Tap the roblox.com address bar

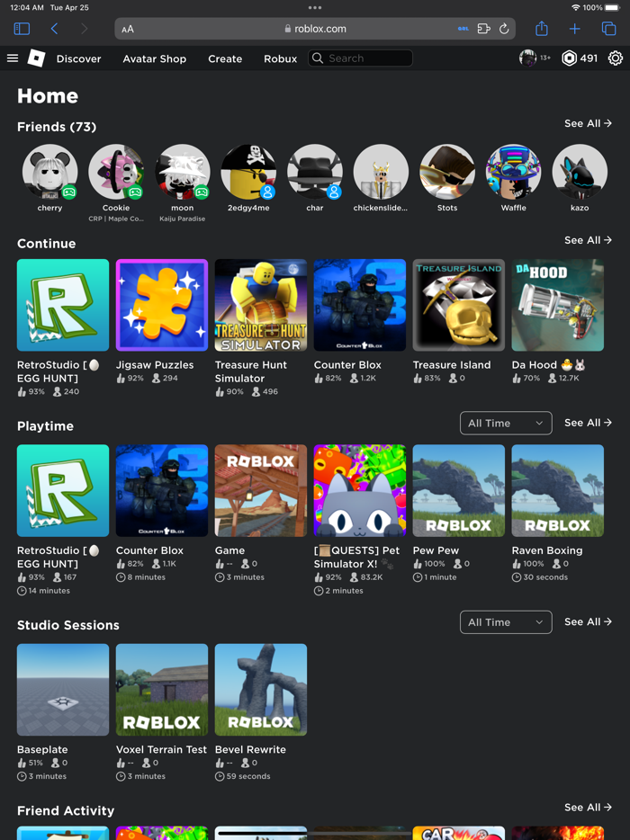click(x=315, y=29)
